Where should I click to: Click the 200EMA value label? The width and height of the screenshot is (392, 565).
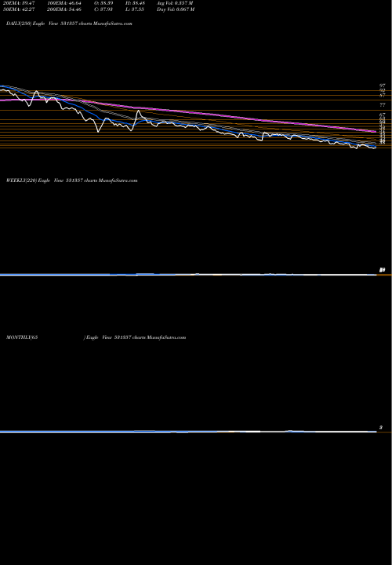[x=64, y=9]
